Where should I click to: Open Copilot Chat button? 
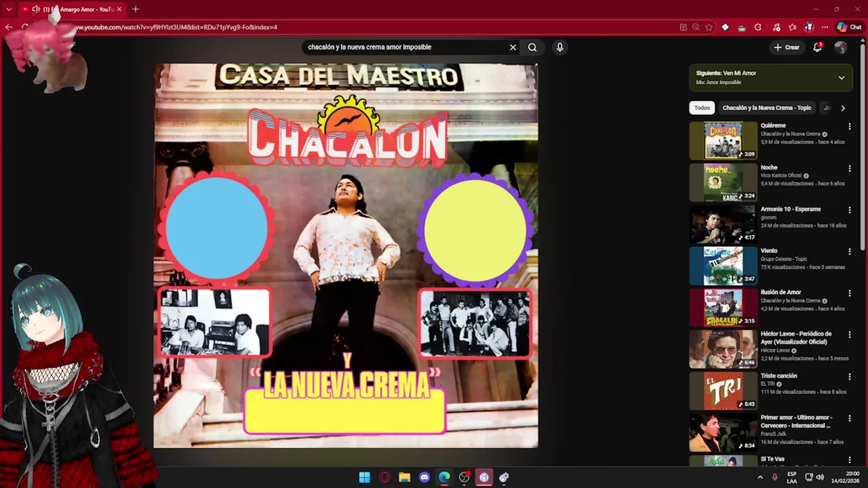click(849, 27)
